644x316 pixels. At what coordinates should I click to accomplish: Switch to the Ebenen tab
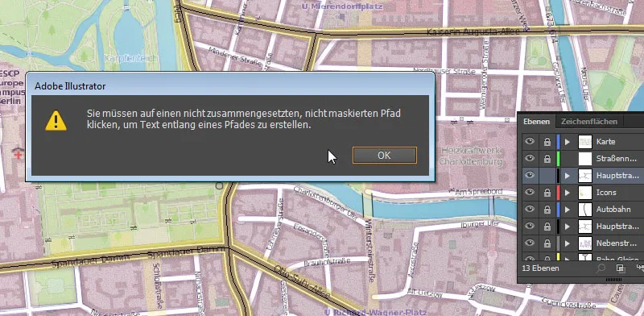coord(536,122)
